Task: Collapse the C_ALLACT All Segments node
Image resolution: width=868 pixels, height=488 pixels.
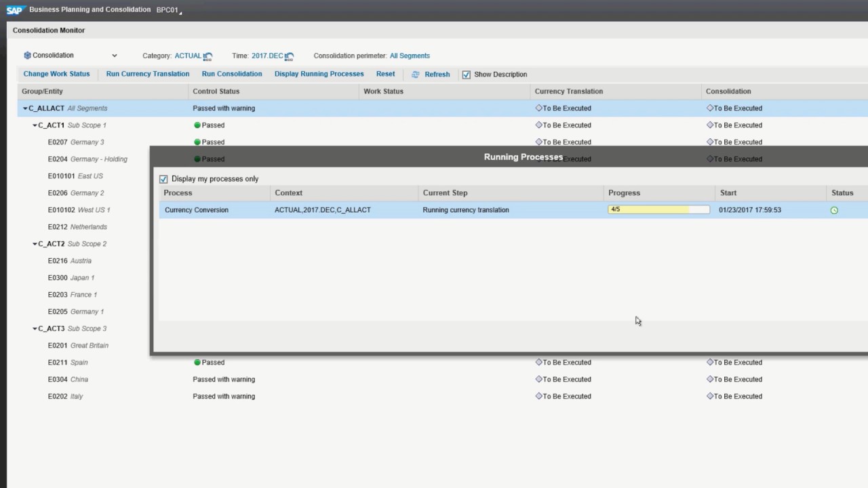Action: coord(25,108)
